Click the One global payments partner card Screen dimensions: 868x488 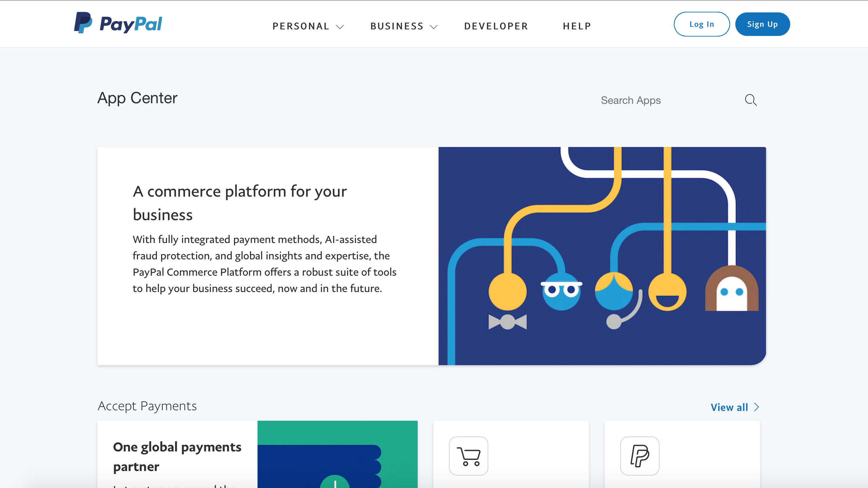257,454
